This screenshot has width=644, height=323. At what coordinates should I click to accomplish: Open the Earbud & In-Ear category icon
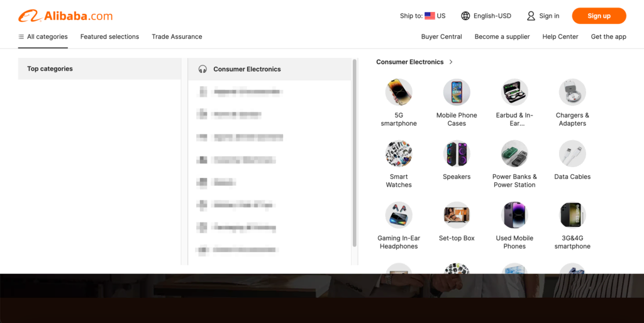tap(514, 92)
